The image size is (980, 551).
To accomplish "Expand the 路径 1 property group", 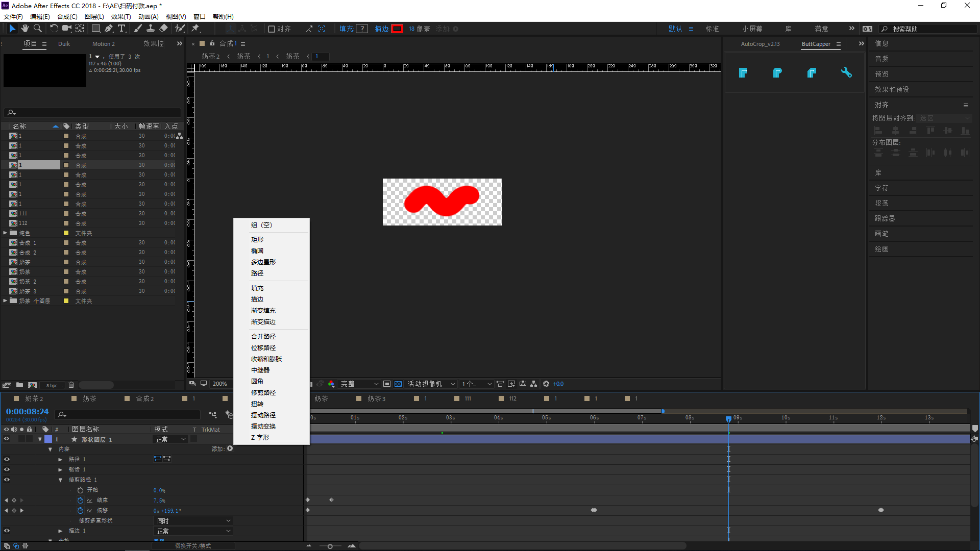I will (60, 459).
